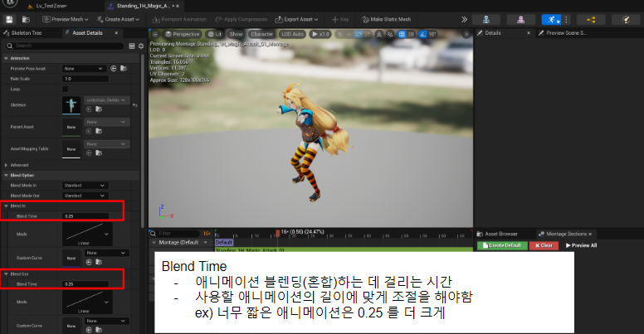This screenshot has width=644, height=334.
Task: Toggle rotation snapping angle icon
Action: point(422,34)
